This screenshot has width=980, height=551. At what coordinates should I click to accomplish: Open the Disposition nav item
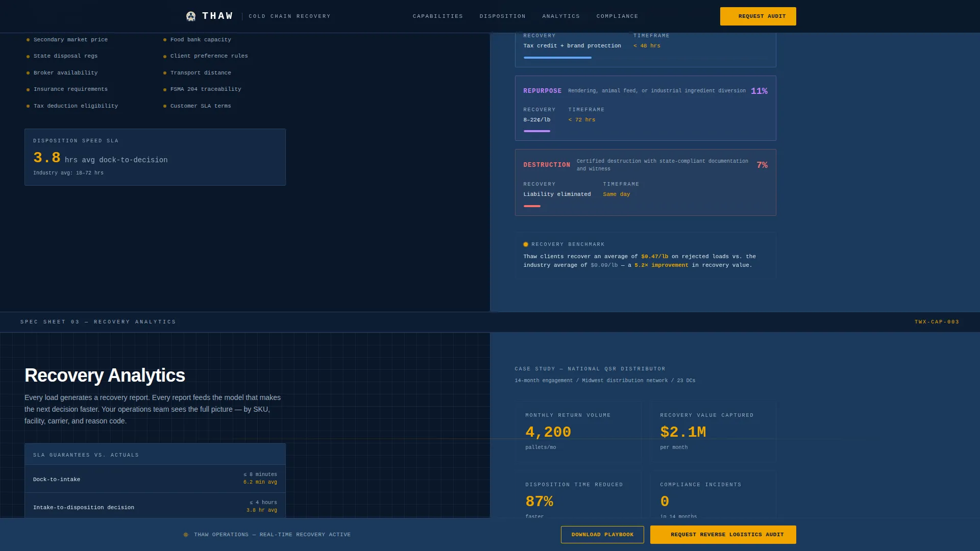click(x=503, y=16)
